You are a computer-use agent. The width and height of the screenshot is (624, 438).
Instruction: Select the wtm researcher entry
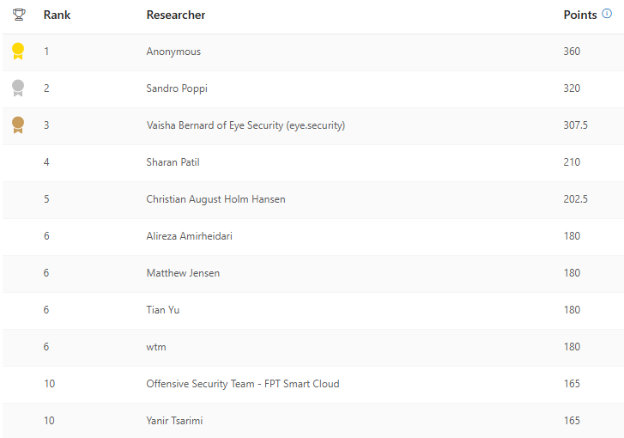[156, 347]
